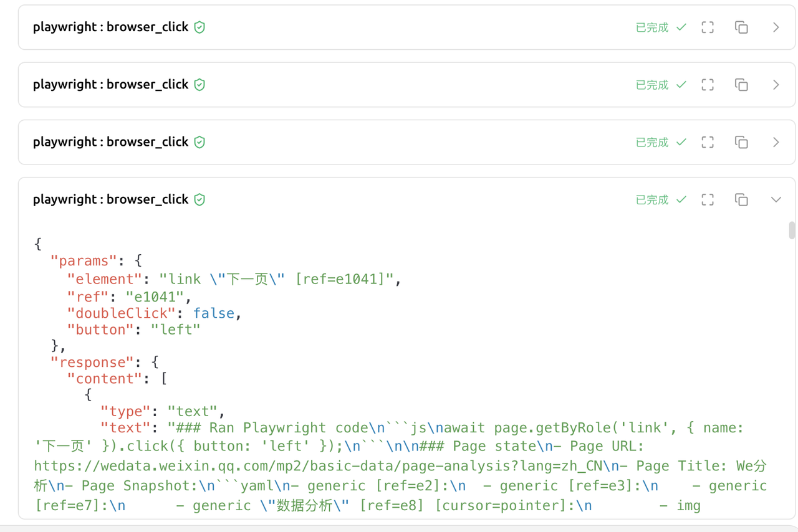The height and width of the screenshot is (532, 798).
Task: Copy the third browser_click card content
Action: tap(741, 142)
